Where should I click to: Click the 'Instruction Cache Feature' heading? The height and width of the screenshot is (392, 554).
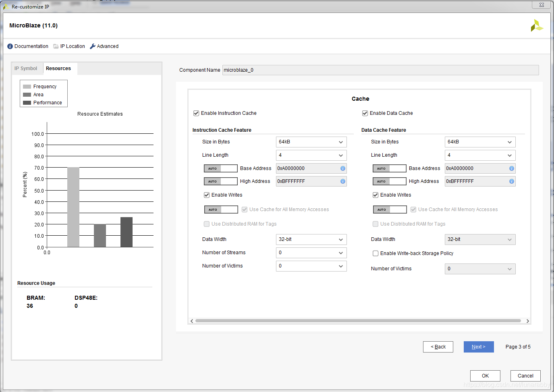[222, 130]
